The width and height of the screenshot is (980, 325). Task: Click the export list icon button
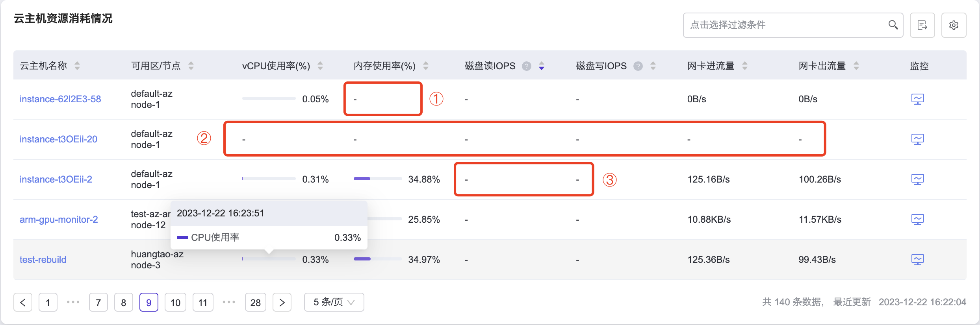coord(922,25)
